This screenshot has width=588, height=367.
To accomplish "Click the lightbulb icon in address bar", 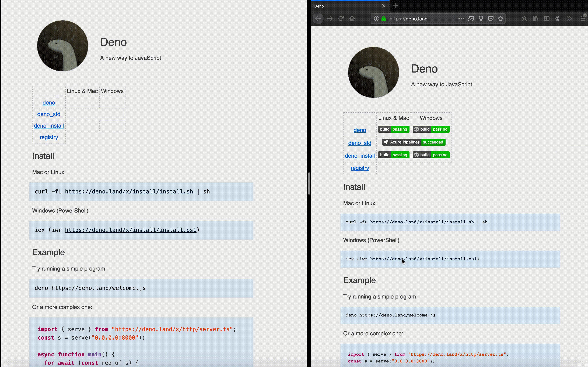I will tap(481, 19).
